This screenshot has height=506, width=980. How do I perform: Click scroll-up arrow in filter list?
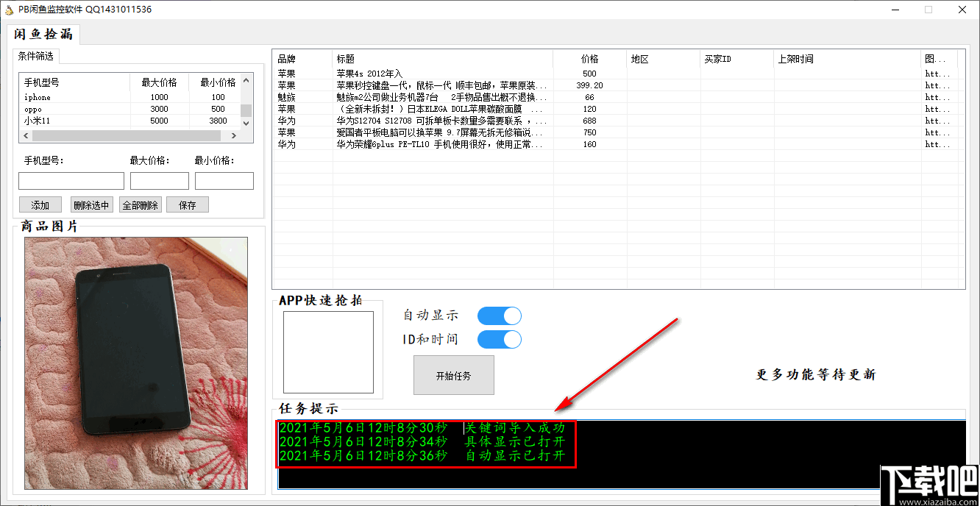point(246,80)
